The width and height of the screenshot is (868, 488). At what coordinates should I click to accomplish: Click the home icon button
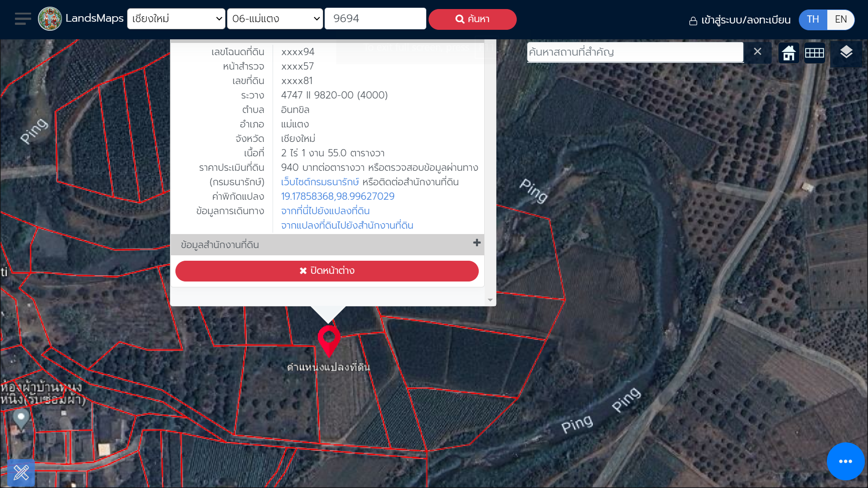click(788, 53)
